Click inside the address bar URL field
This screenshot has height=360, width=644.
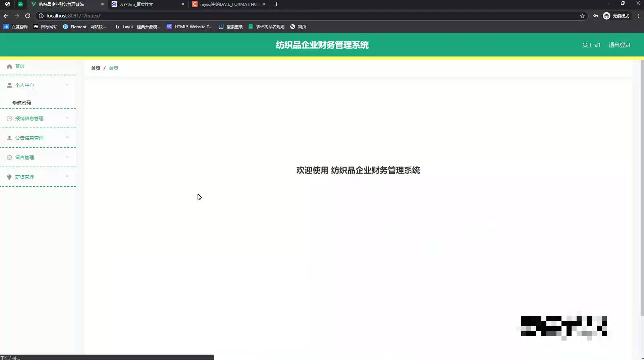tap(134, 16)
